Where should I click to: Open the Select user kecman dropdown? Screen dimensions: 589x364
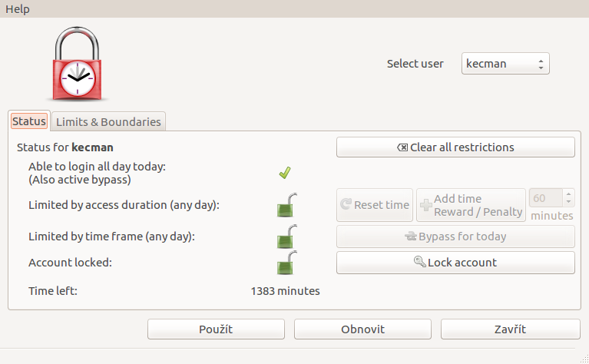pos(505,64)
